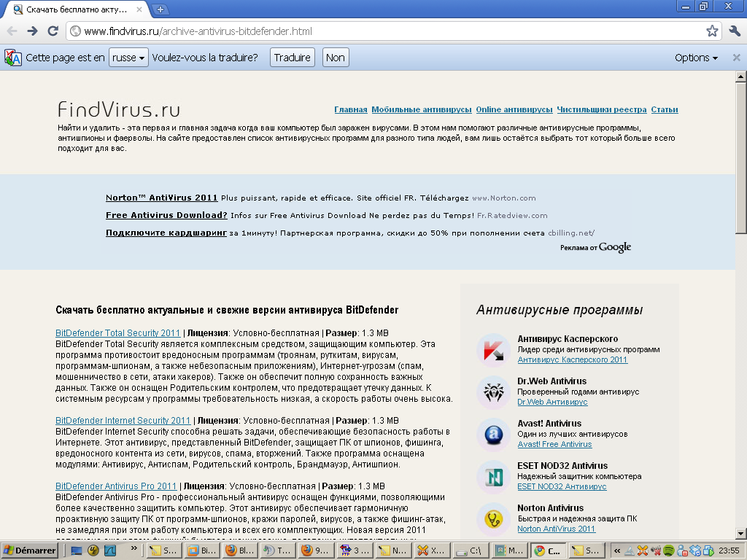Image resolution: width=747 pixels, height=560 pixels.
Task: Close the 'Скачать бесплатно акту...' tab
Action: pyautogui.click(x=139, y=9)
